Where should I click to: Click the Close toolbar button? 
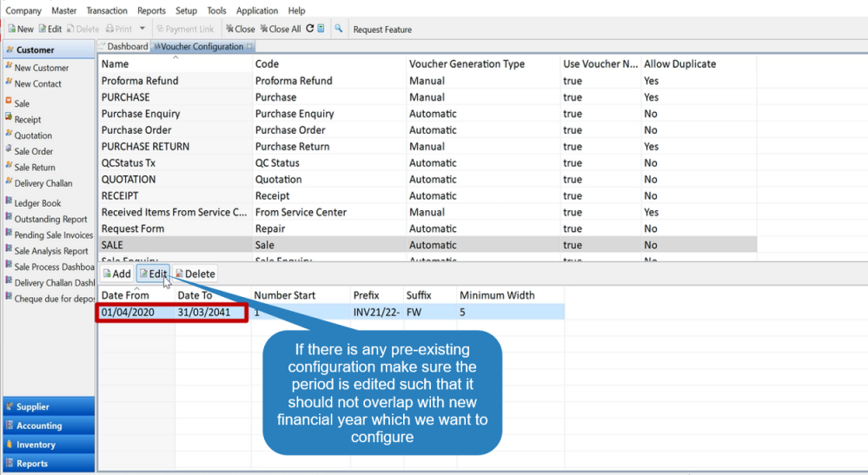(x=241, y=29)
